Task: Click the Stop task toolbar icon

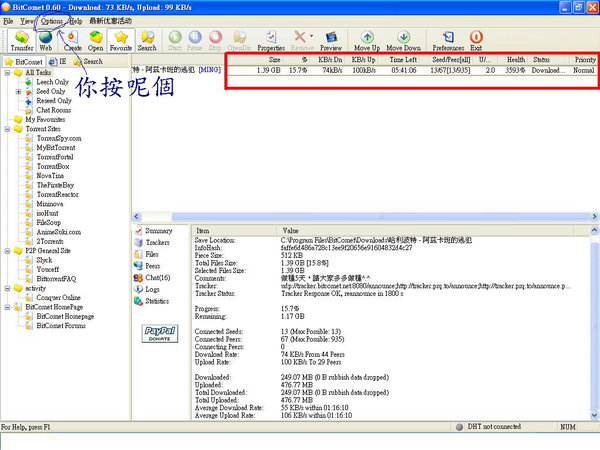Action: pyautogui.click(x=215, y=41)
